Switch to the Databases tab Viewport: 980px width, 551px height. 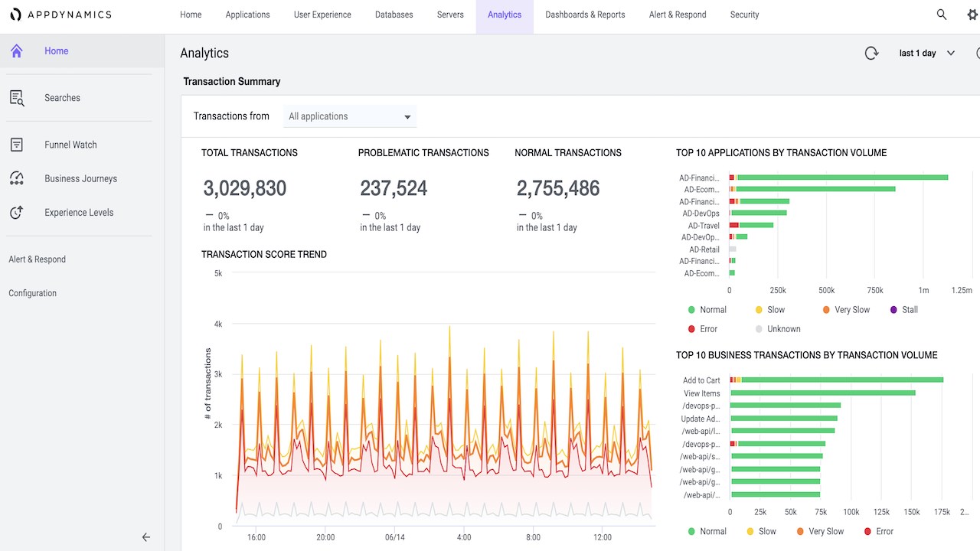point(394,15)
